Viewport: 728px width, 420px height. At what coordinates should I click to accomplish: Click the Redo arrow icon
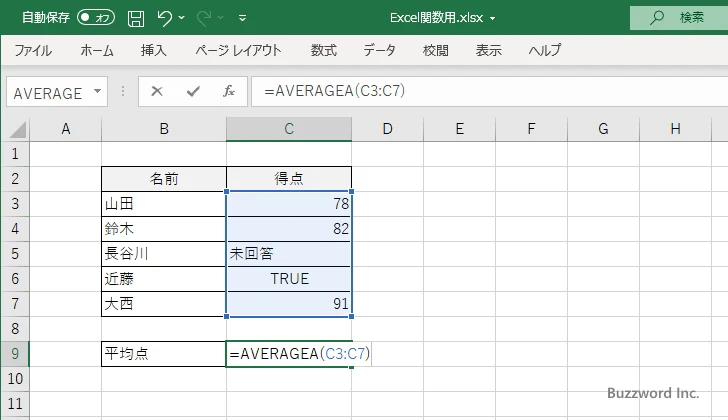(x=204, y=18)
